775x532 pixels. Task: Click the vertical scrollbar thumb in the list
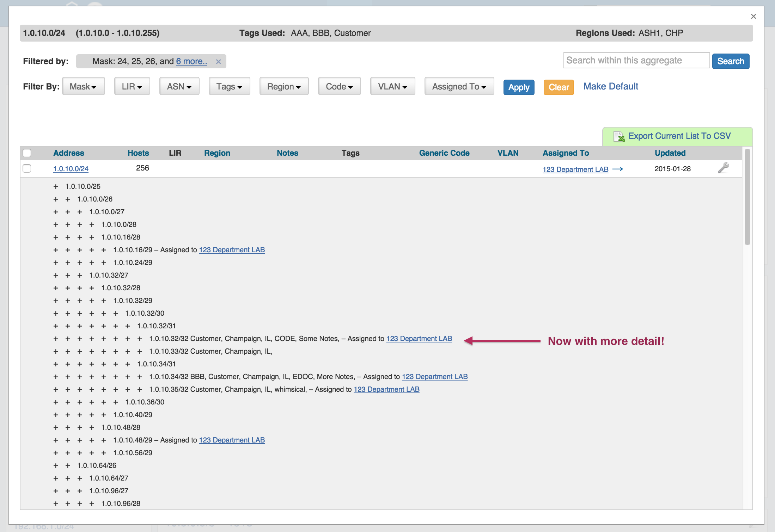[x=747, y=197]
